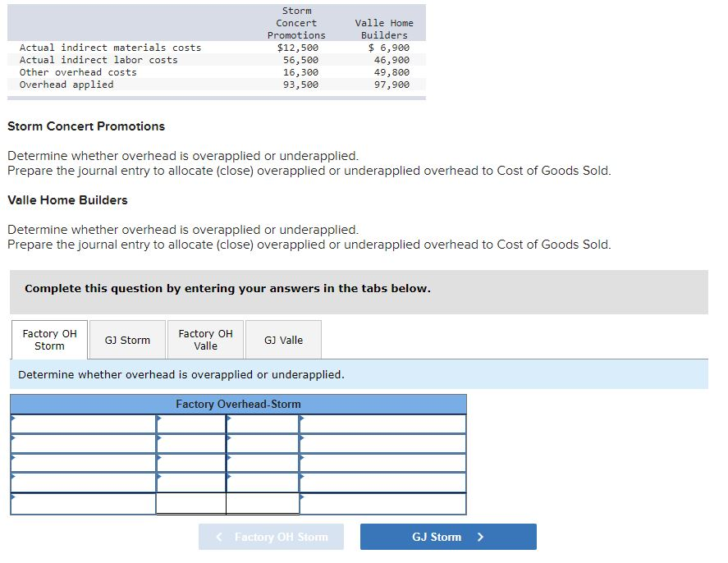Select second row left description cell of T-account
728x563 pixels.
84,443
